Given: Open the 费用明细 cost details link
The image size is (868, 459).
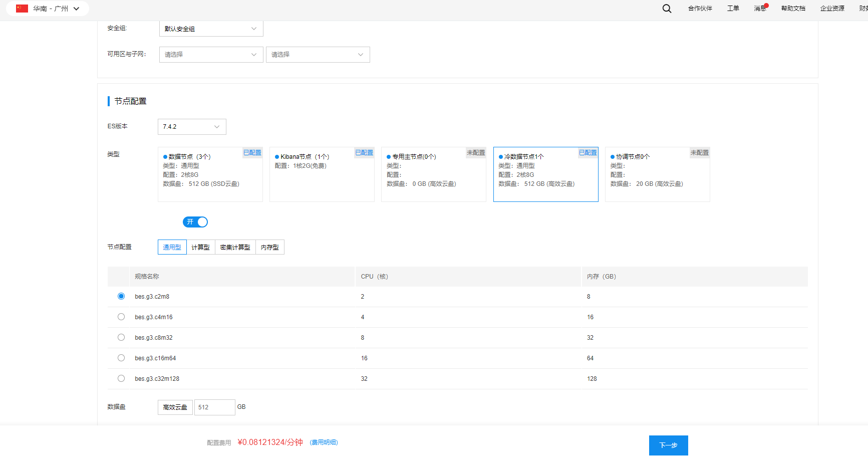Looking at the screenshot, I should (x=324, y=442).
